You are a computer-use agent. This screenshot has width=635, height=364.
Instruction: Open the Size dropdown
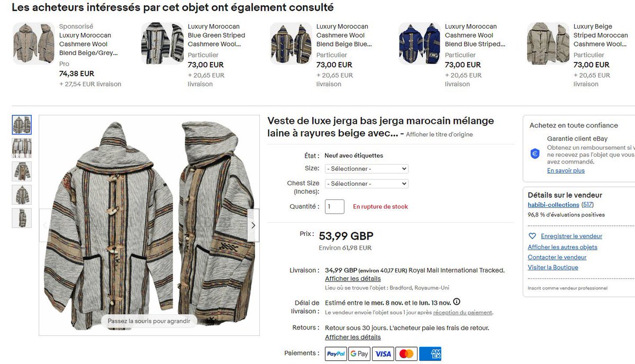(367, 169)
